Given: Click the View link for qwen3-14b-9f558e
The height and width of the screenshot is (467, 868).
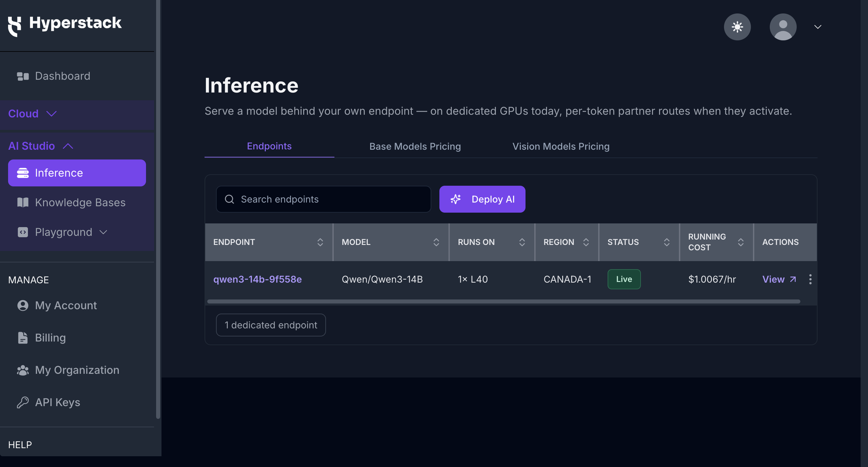Looking at the screenshot, I should coord(779,280).
